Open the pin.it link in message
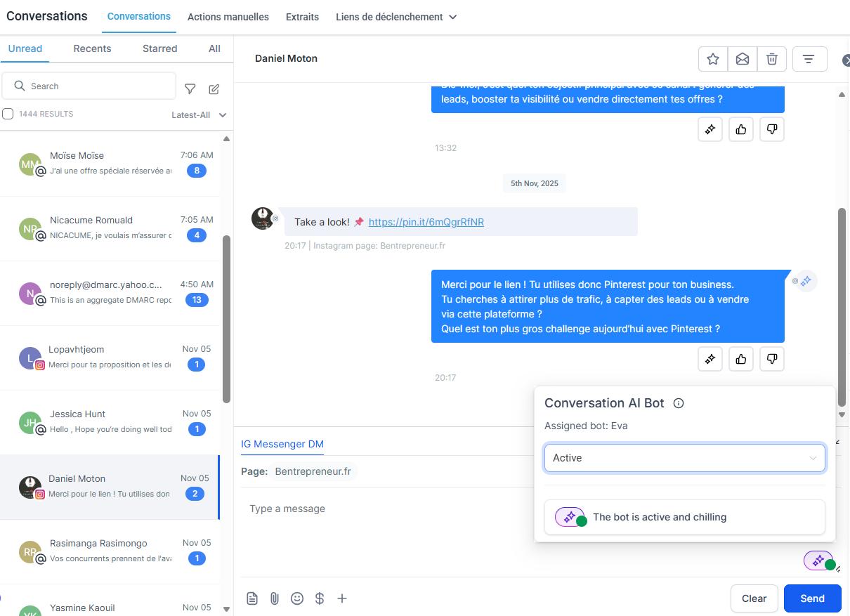The width and height of the screenshot is (850, 616). point(426,222)
